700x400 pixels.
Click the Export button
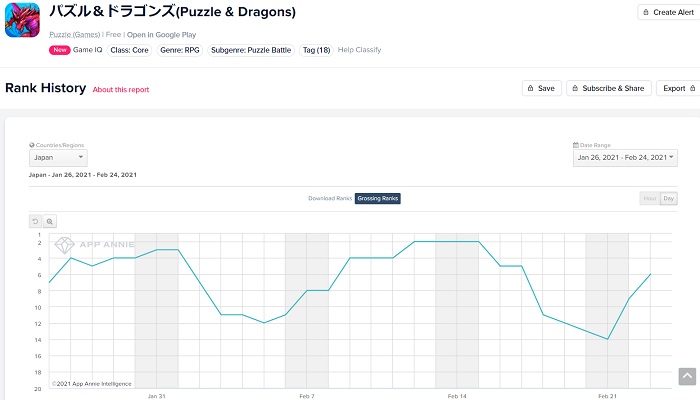point(678,88)
